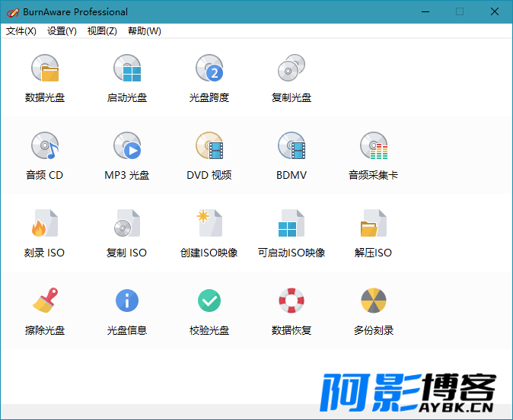Screen dimensions: 513x420
Task: Open the 设置(Y) menu
Action: pos(62,31)
